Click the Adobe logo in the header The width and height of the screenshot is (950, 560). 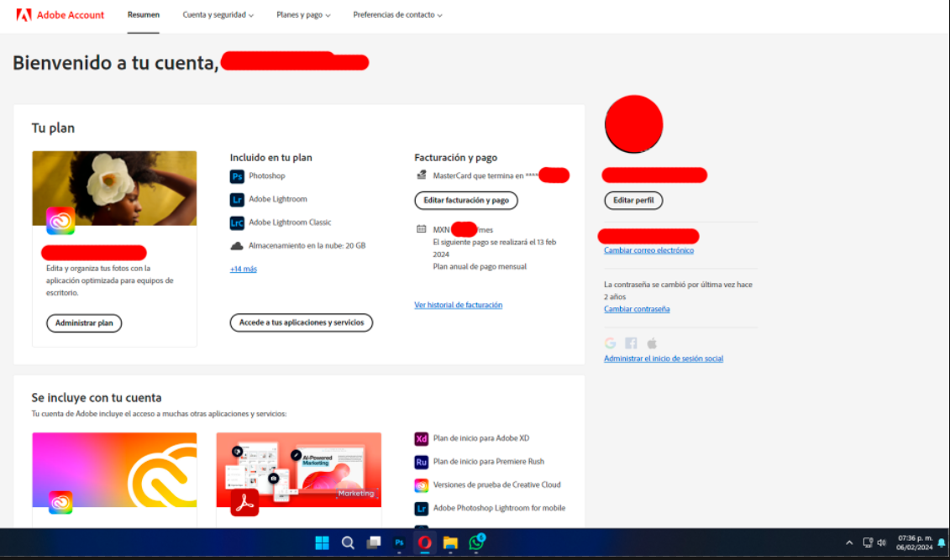pyautogui.click(x=24, y=15)
